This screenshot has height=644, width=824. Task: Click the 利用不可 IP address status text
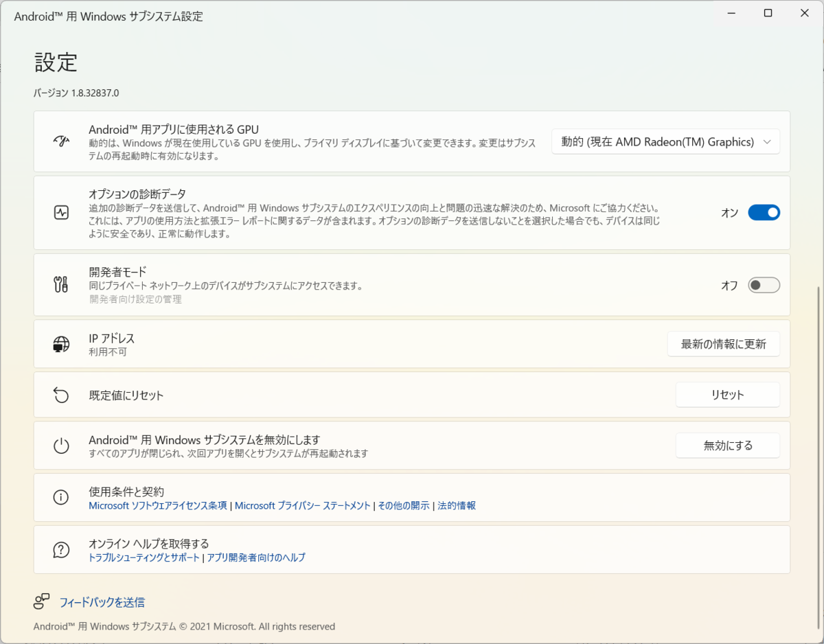(108, 352)
